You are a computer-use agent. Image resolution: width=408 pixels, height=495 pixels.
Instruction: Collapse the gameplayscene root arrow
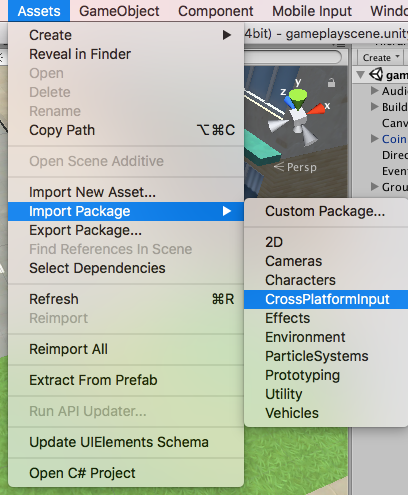coord(360,74)
